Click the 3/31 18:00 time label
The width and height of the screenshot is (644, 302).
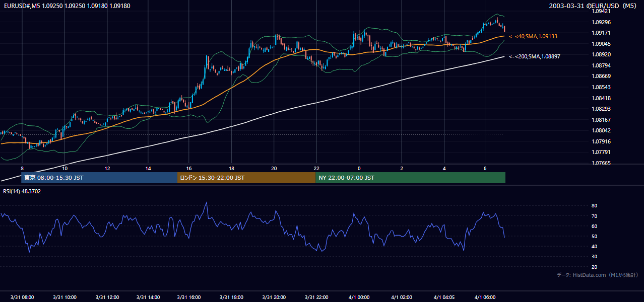232,297
